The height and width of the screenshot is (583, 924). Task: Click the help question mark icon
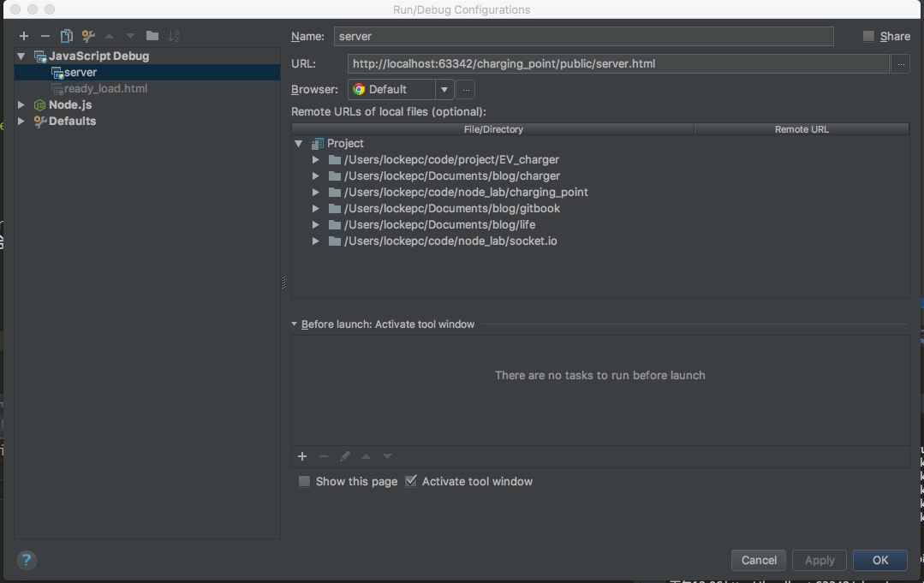click(x=27, y=561)
